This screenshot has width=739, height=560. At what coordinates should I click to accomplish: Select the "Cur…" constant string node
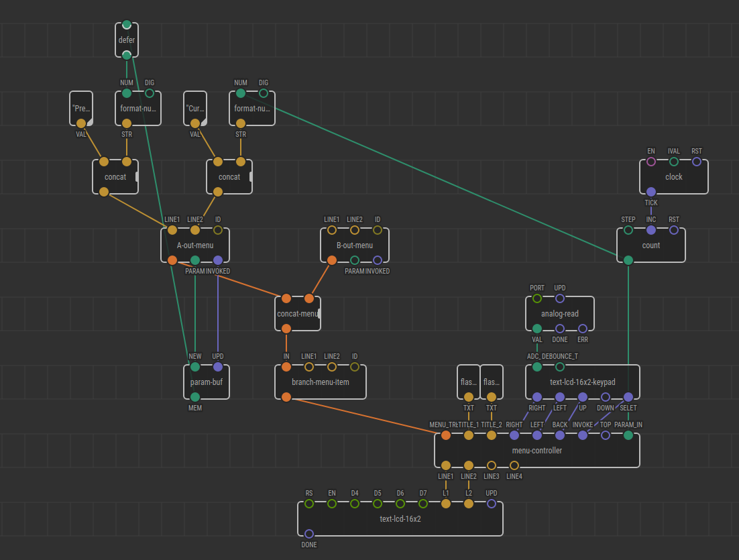coord(196,109)
